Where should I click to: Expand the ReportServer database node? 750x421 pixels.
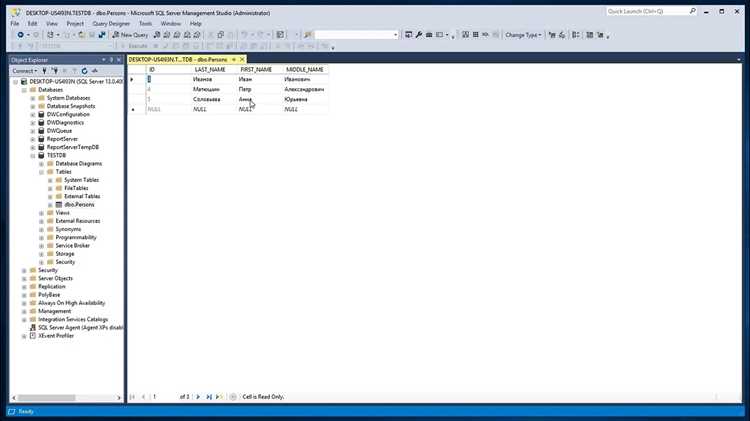click(x=33, y=139)
